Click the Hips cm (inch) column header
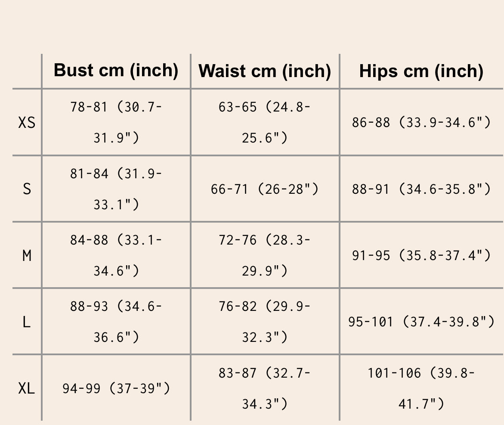Screen dimensions: 504x425 (421, 71)
